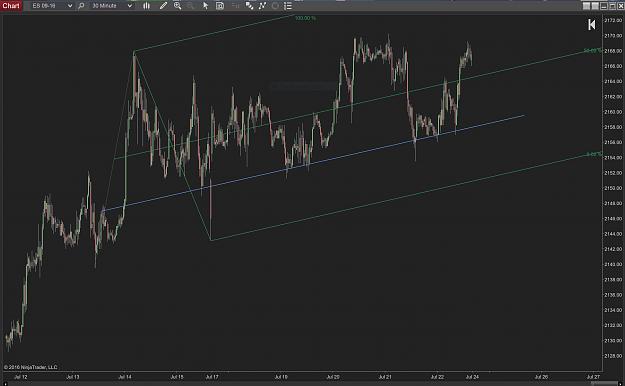Click the dimmed icon left of Data Series
The width and height of the screenshot is (625, 386).
(x=236, y=6)
